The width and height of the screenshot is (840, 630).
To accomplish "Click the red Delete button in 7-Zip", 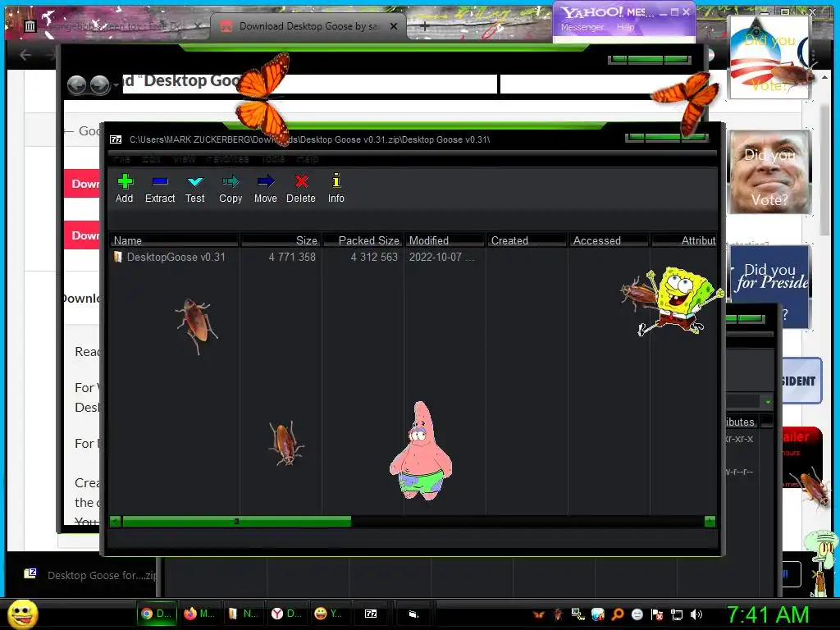I will click(x=301, y=189).
